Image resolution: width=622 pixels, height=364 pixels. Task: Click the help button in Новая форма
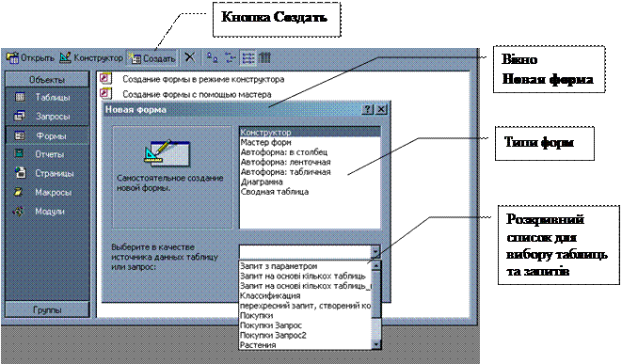(368, 109)
